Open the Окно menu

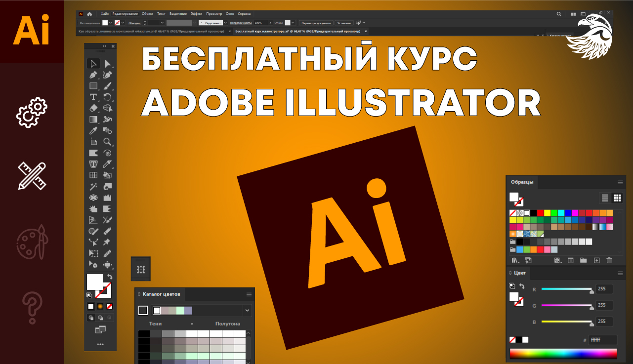(230, 14)
